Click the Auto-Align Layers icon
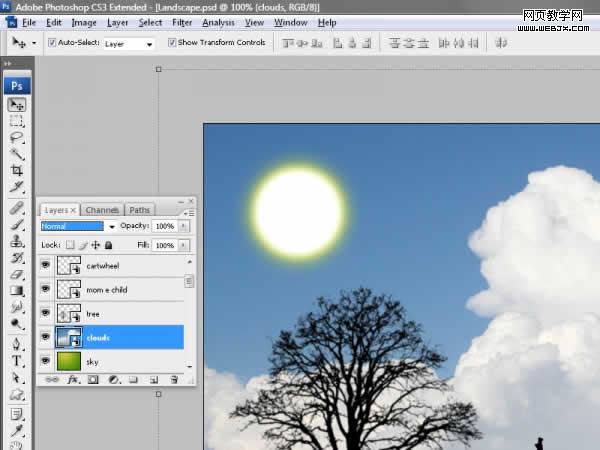600x450 pixels. point(501,42)
